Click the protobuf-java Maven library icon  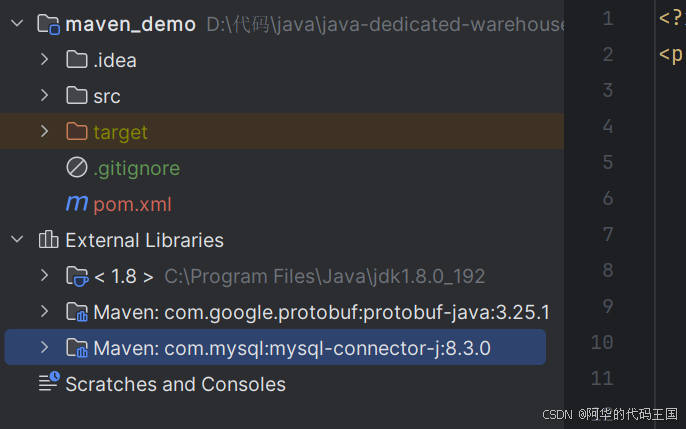coord(77,312)
